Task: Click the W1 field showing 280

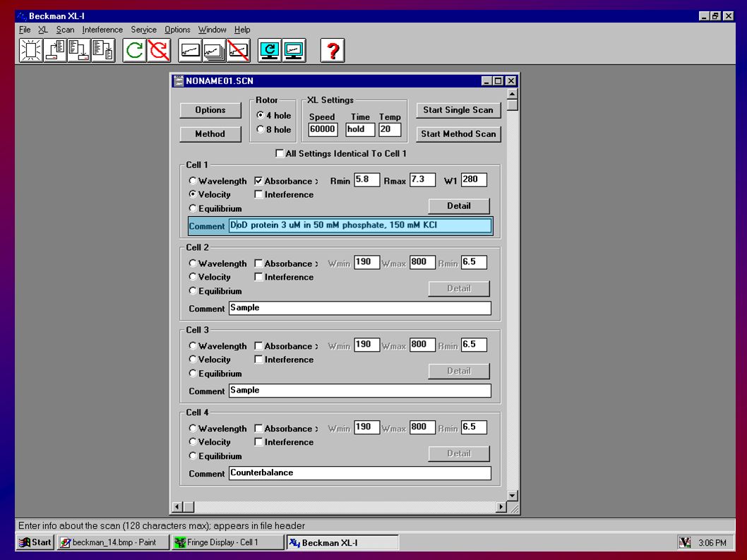Action: (474, 179)
